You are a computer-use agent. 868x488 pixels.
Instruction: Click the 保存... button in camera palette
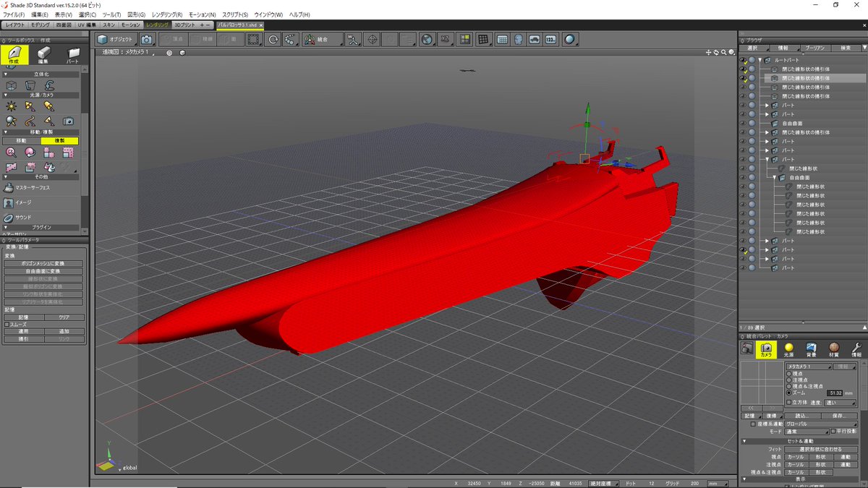(x=839, y=416)
